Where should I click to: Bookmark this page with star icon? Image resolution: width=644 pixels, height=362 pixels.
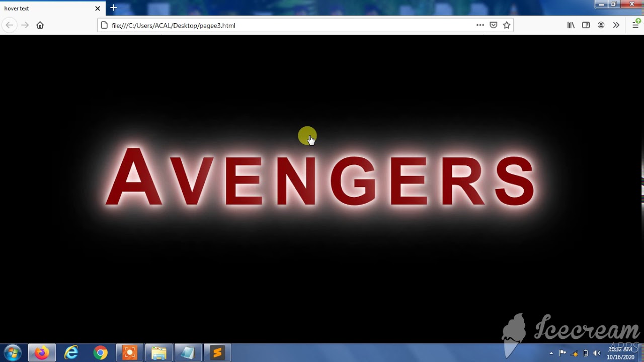pyautogui.click(x=507, y=25)
